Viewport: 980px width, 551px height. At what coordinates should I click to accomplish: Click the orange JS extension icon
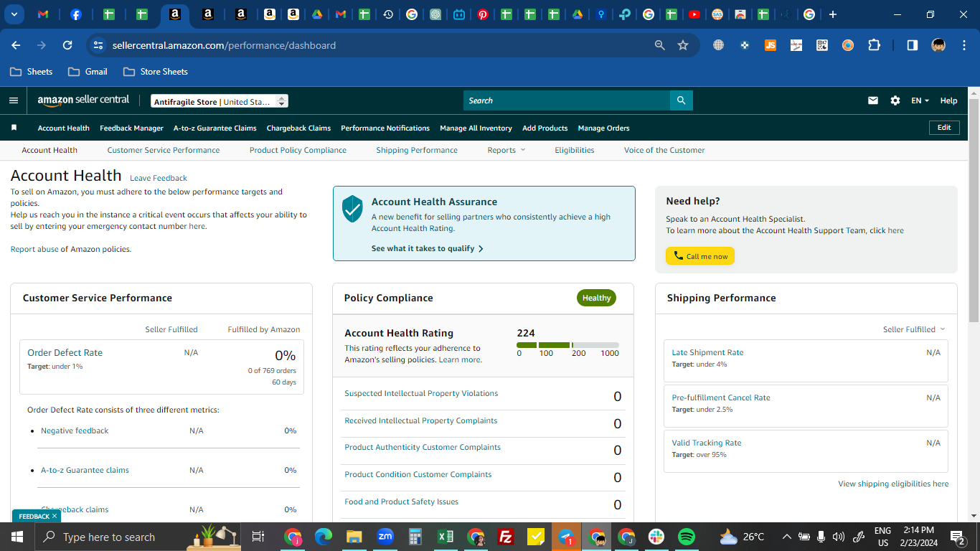(771, 45)
